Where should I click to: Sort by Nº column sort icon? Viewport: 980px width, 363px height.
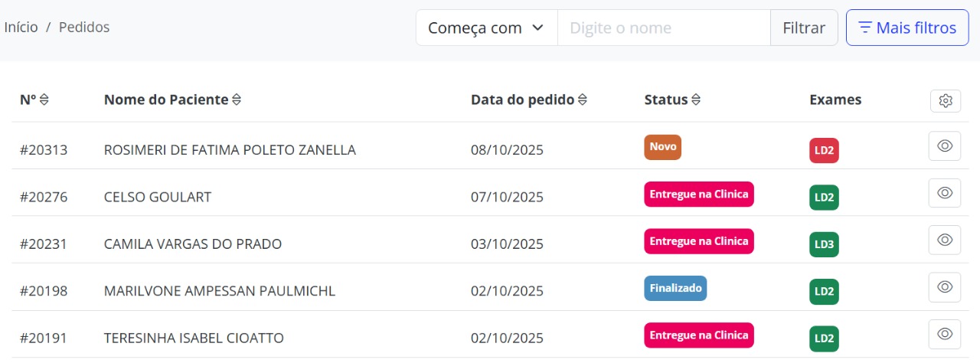click(x=44, y=100)
